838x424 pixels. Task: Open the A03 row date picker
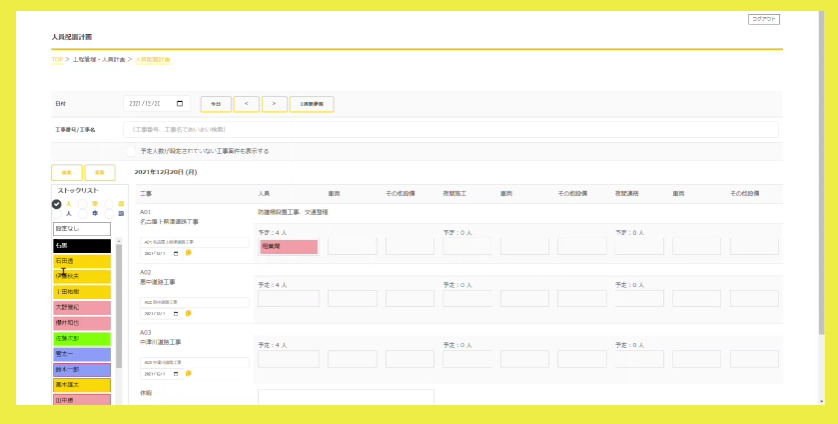(177, 374)
